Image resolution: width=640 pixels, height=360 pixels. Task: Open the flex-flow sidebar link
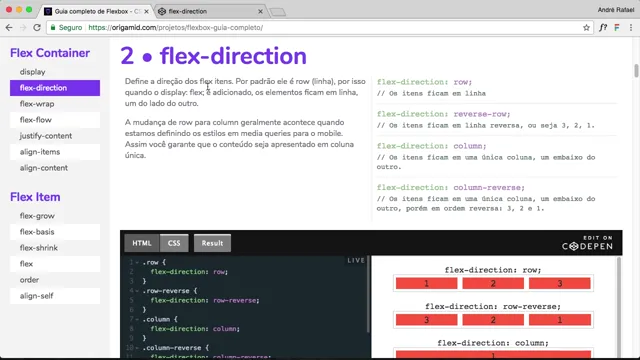click(x=55, y=120)
